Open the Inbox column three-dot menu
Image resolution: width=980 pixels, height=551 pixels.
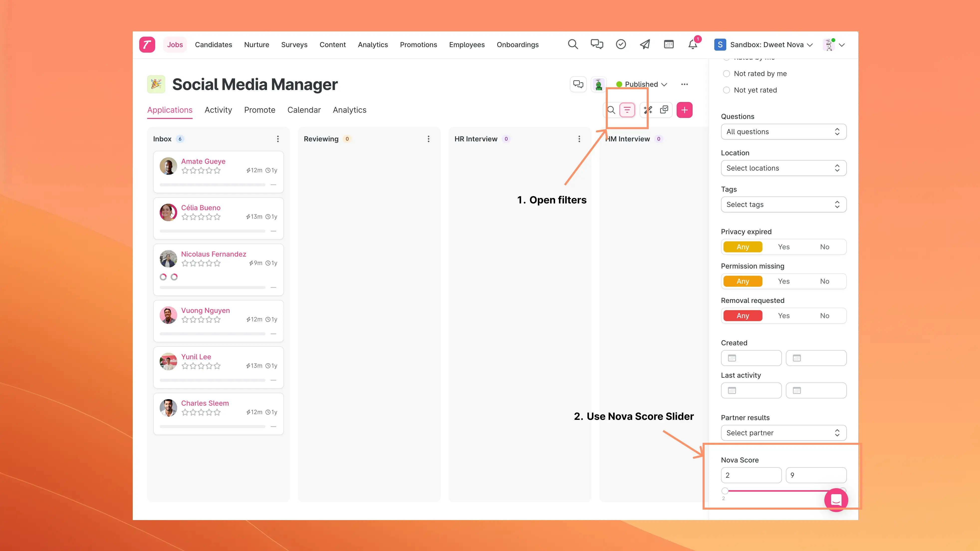278,139
